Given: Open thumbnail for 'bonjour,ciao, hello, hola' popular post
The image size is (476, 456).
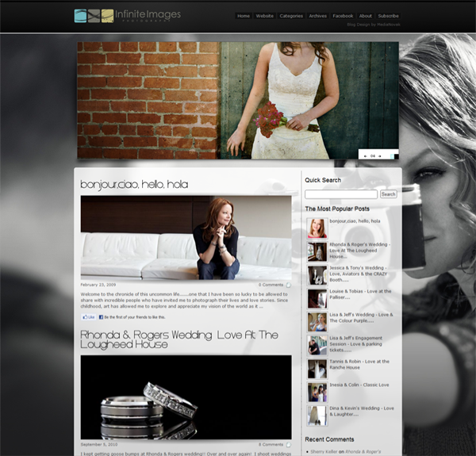Looking at the screenshot, I should pyautogui.click(x=317, y=228).
